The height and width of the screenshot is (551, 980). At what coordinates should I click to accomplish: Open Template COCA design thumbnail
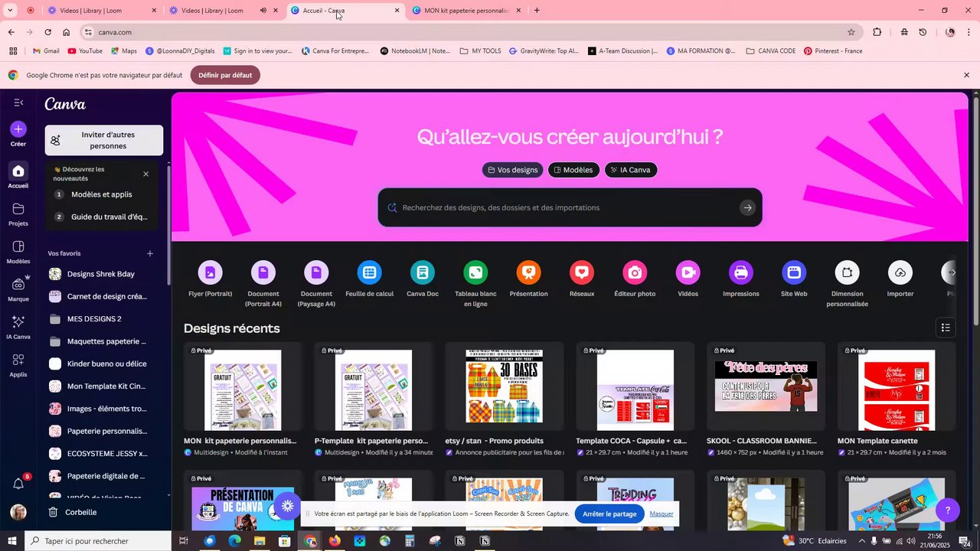[635, 386]
